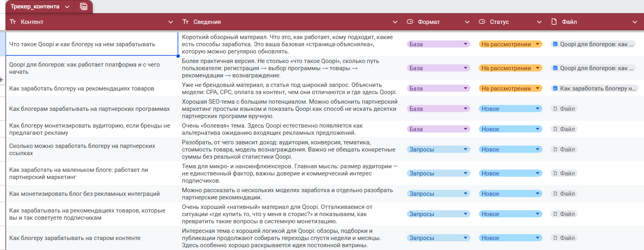Viewport: 644px width, 250px height.
Task: Open the Статус column options arrow
Action: point(539,22)
